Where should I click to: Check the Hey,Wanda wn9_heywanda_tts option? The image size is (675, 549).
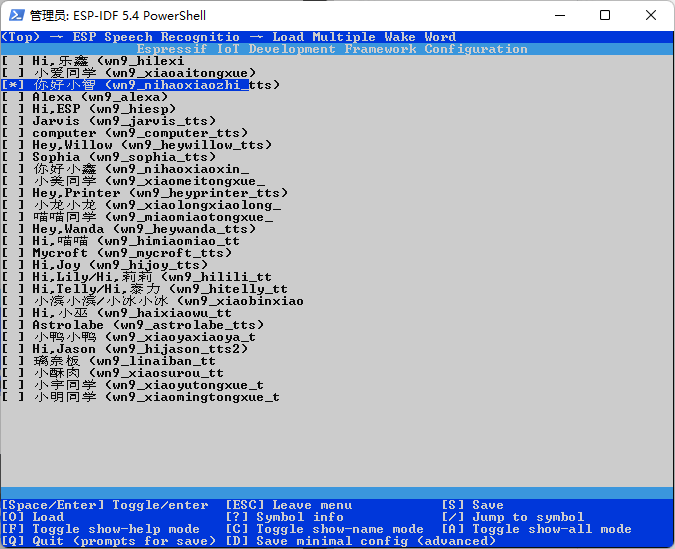coord(12,230)
